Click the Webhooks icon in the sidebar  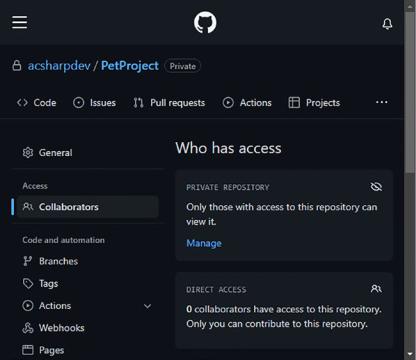pyautogui.click(x=28, y=328)
